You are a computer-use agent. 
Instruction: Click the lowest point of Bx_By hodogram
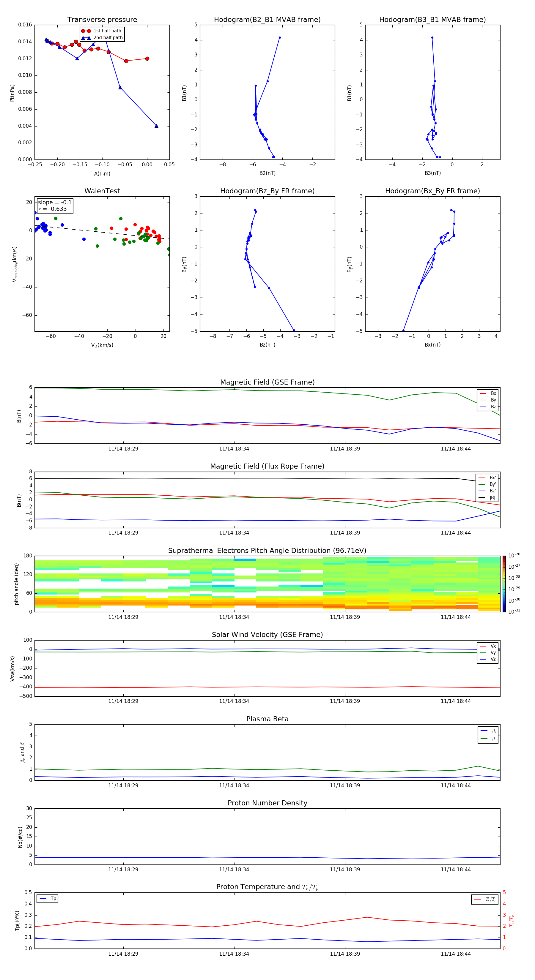pyautogui.click(x=403, y=330)
